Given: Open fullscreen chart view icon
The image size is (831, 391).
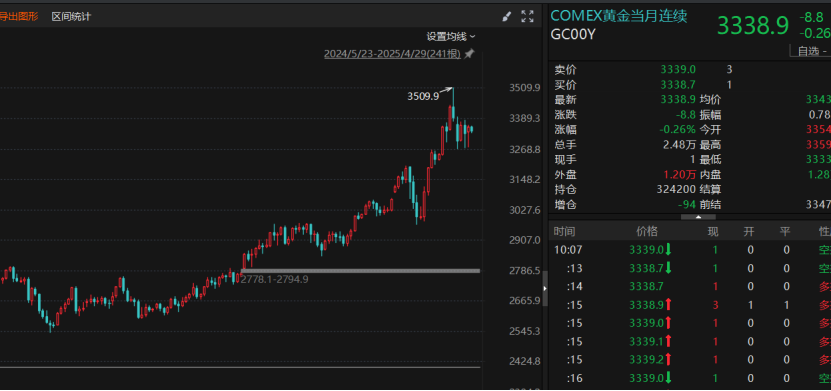Looking at the screenshot, I should point(527,16).
